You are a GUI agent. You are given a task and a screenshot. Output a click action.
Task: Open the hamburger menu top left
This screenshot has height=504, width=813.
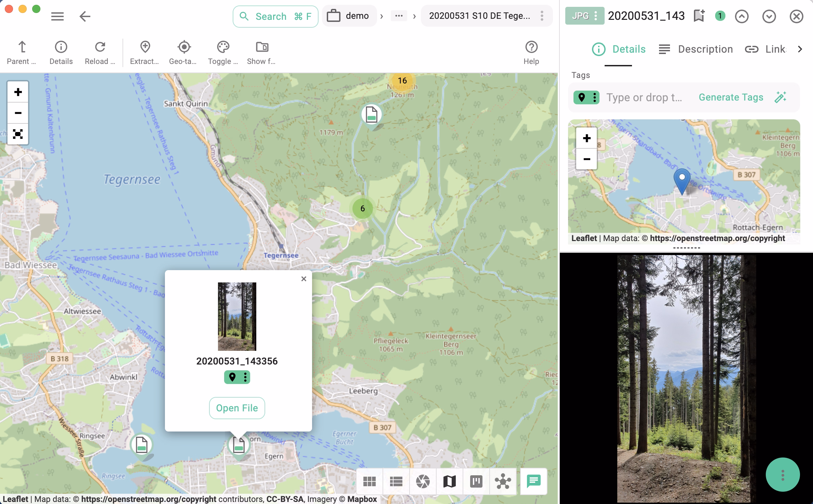click(x=57, y=16)
